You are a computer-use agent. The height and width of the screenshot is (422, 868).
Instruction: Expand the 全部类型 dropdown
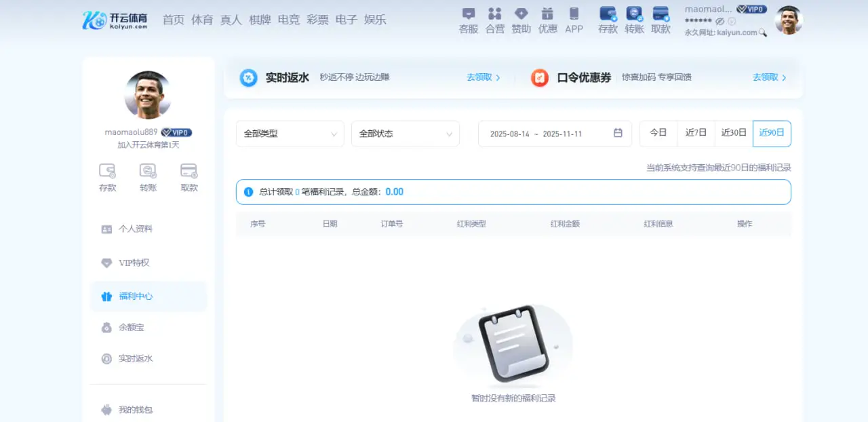click(x=290, y=134)
